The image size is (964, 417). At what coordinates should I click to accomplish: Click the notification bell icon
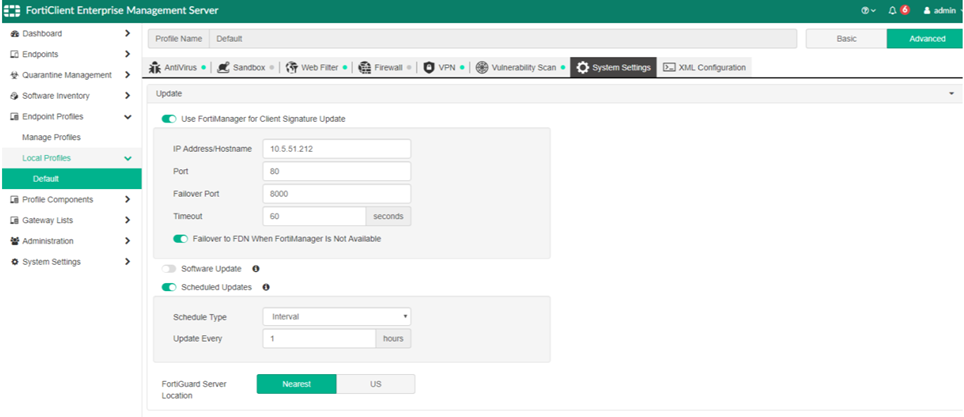892,10
